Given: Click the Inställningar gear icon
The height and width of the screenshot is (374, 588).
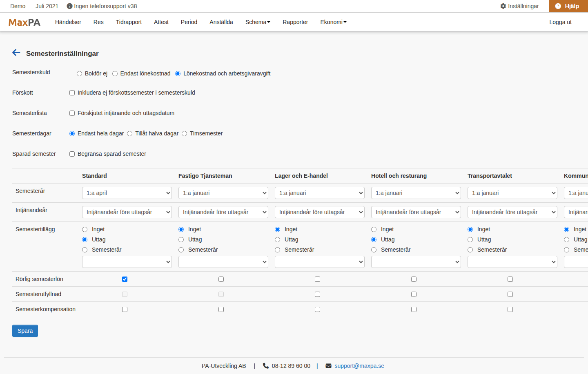Looking at the screenshot, I should (x=503, y=6).
